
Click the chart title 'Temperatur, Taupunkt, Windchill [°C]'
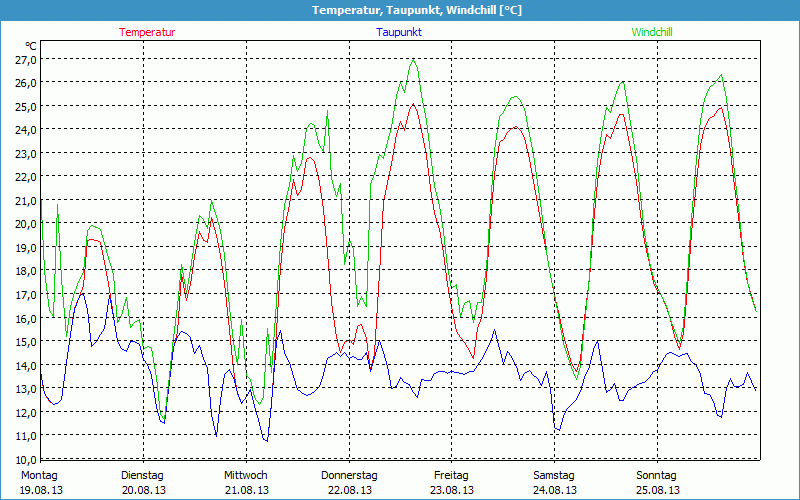417,10
